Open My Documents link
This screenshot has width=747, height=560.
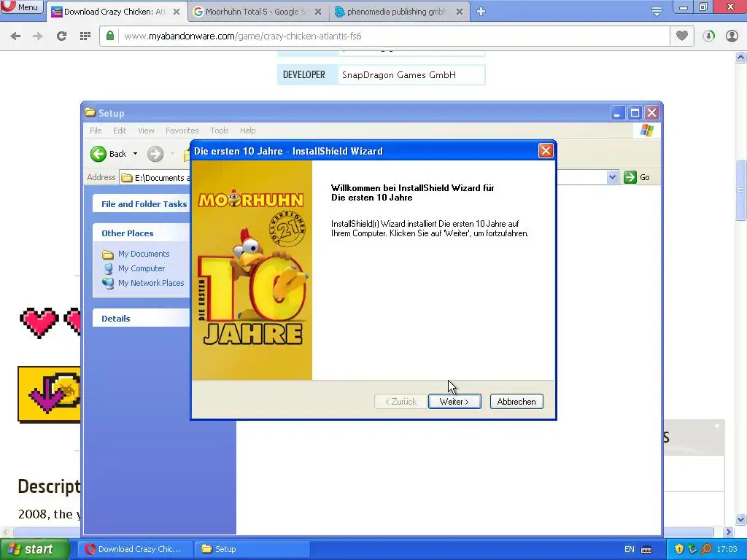[144, 254]
